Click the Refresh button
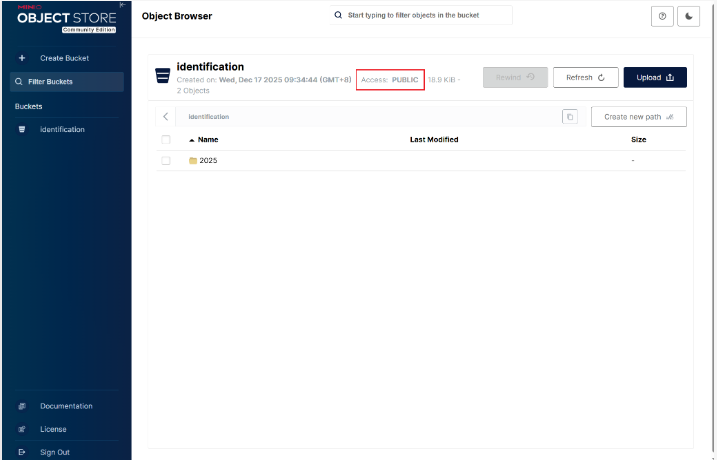This screenshot has height=460, width=717. 585,77
